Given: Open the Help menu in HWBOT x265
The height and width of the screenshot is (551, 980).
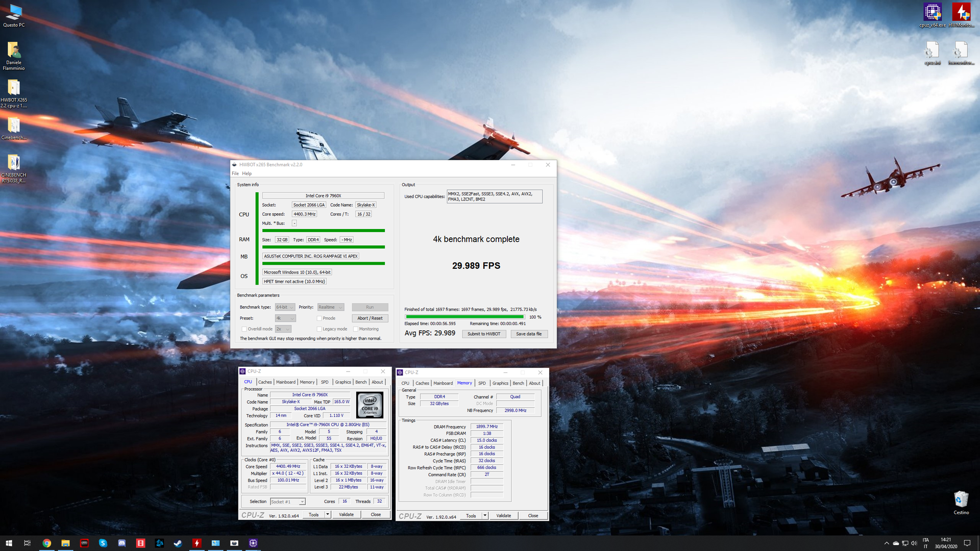Looking at the screenshot, I should pyautogui.click(x=247, y=173).
